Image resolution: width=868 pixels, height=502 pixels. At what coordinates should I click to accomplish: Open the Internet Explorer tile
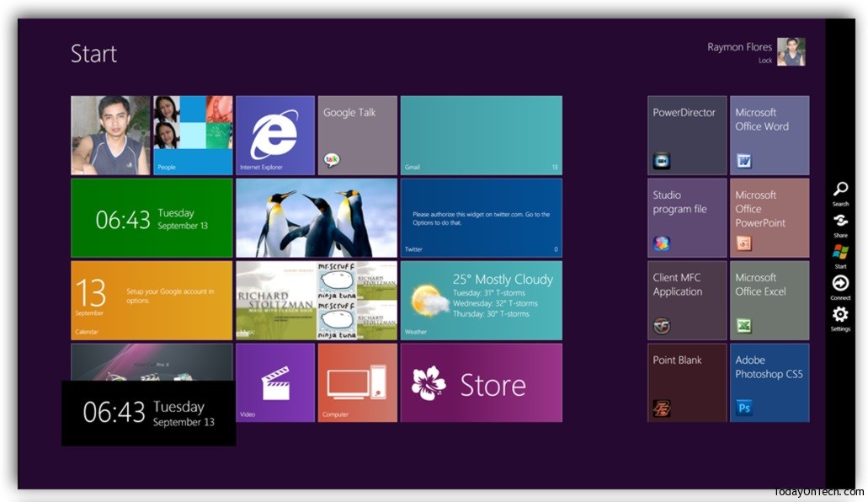(275, 136)
